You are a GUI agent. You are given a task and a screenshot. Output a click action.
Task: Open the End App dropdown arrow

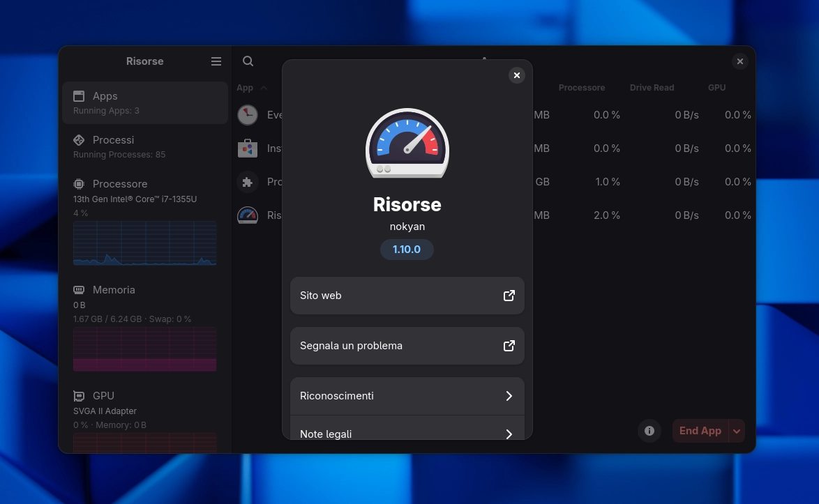pyautogui.click(x=737, y=431)
